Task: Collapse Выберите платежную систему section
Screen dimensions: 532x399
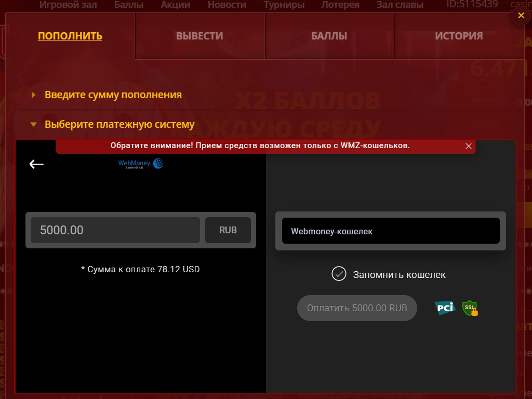Action: coord(119,125)
